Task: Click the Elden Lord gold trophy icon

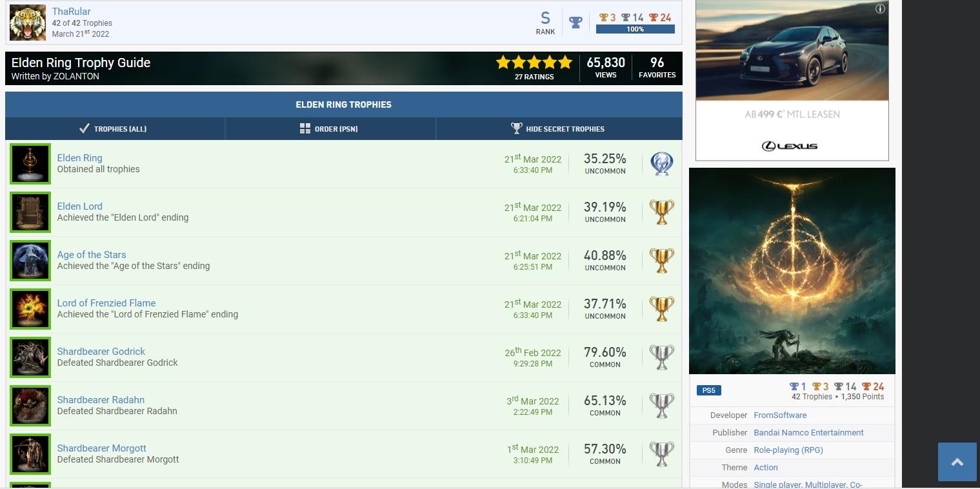Action: point(661,212)
